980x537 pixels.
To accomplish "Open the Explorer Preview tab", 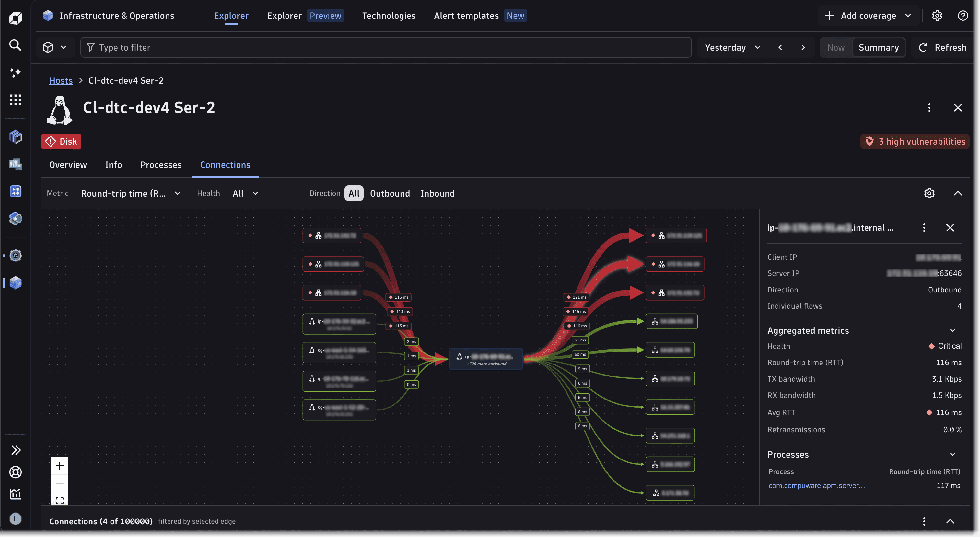I will coord(305,16).
